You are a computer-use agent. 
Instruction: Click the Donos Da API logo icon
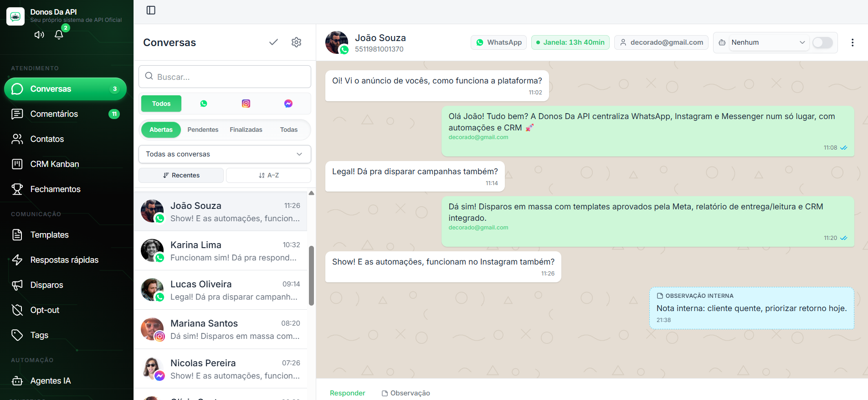[x=15, y=16]
